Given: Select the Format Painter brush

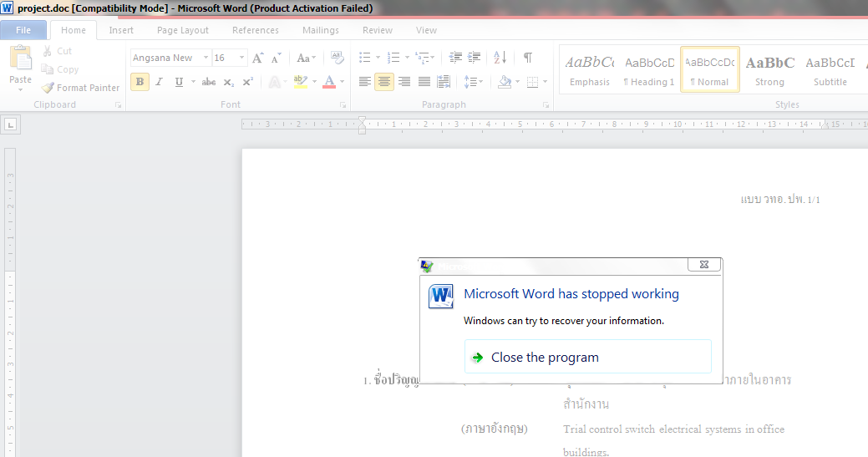Looking at the screenshot, I should coord(48,88).
